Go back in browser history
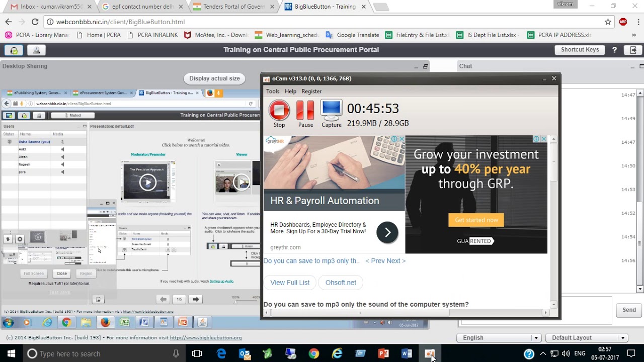The height and width of the screenshot is (362, 644). click(8, 22)
